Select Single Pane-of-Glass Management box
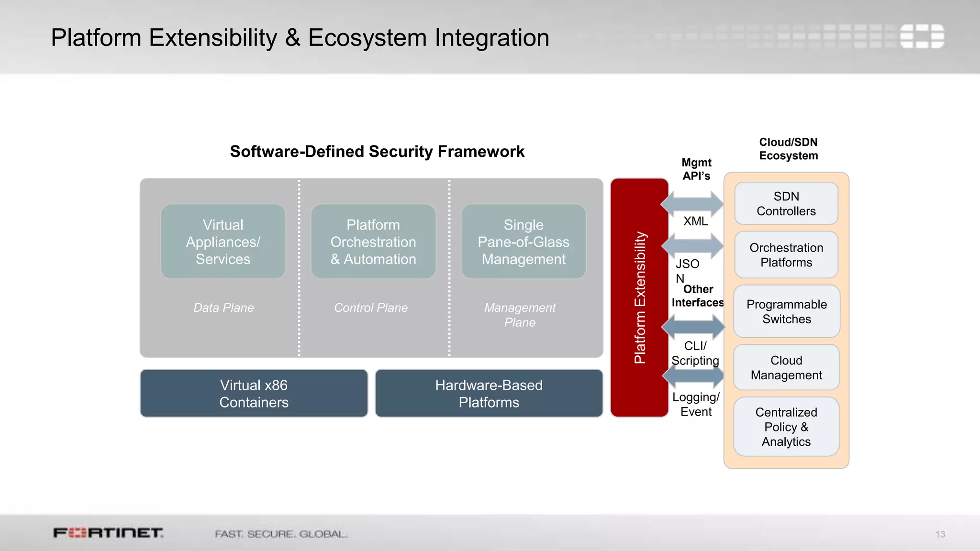The width and height of the screenshot is (980, 551). pos(523,242)
